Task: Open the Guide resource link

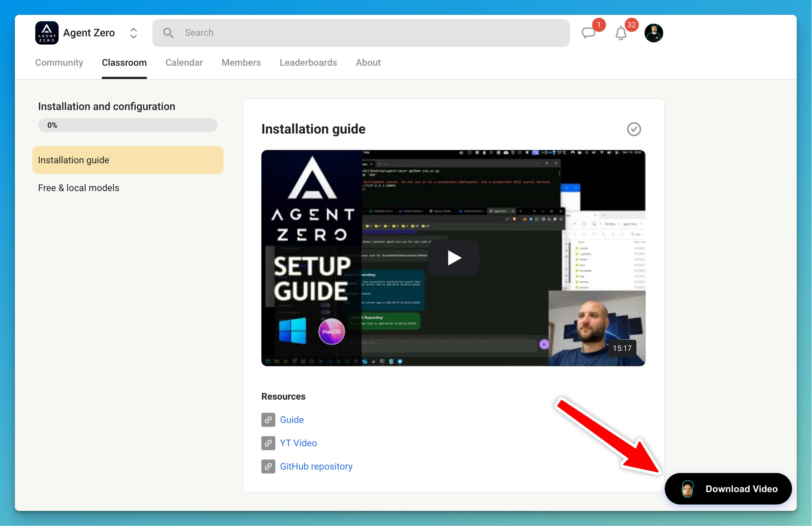Action: [x=292, y=420]
